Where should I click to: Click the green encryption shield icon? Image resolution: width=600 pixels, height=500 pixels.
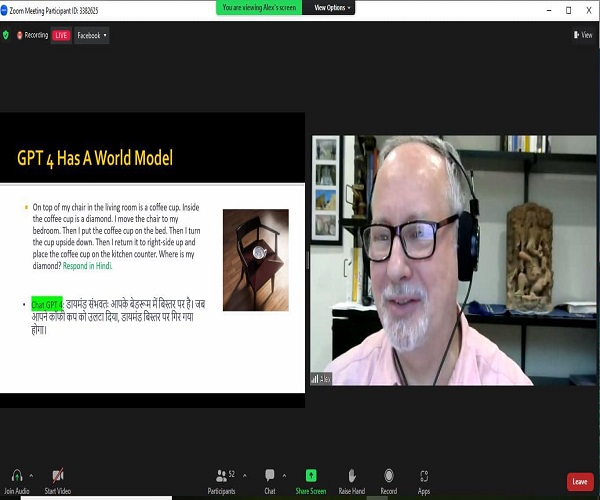[6, 35]
